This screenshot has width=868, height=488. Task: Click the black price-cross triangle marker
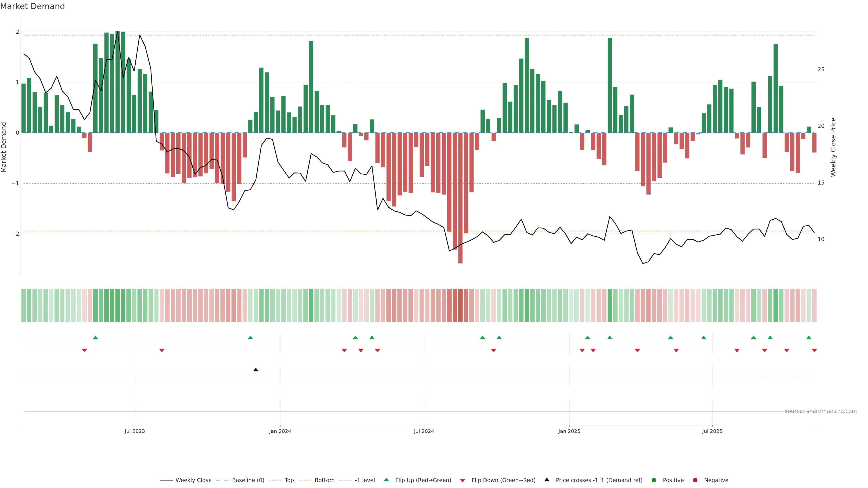tap(256, 370)
